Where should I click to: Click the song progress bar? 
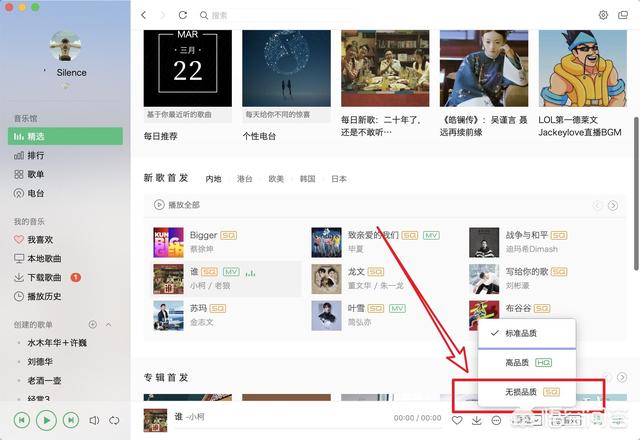308,428
